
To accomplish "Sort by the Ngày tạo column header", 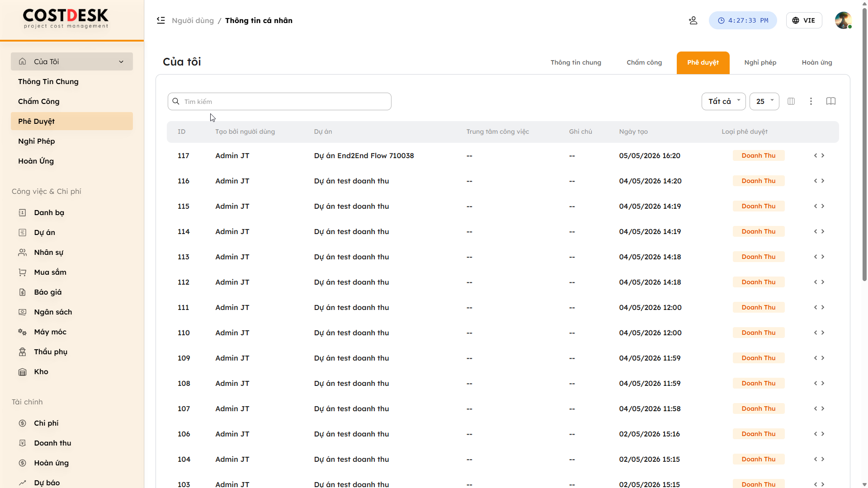I will coord(633,131).
